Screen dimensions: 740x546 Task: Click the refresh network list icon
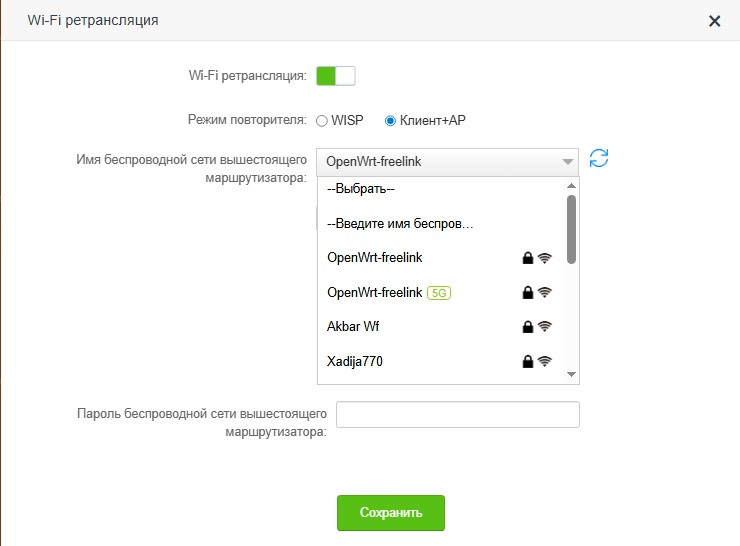pyautogui.click(x=599, y=158)
